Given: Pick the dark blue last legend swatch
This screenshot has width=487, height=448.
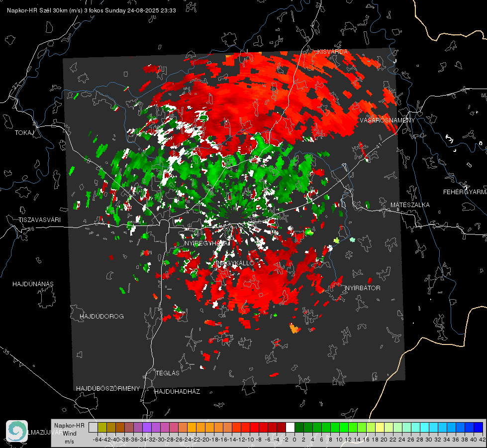Looking at the screenshot, I should point(479,427).
